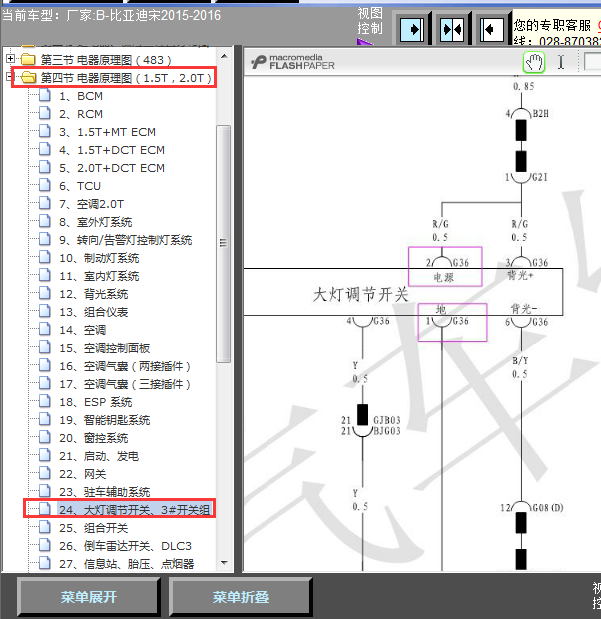601x619 pixels.
Task: Click the 当前车型 vehicle model label
Action: click(x=111, y=16)
